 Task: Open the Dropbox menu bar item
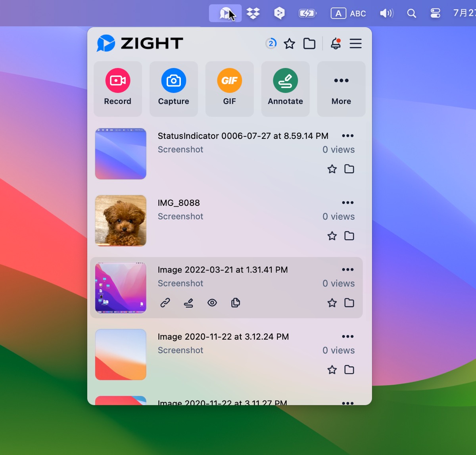[x=254, y=13]
